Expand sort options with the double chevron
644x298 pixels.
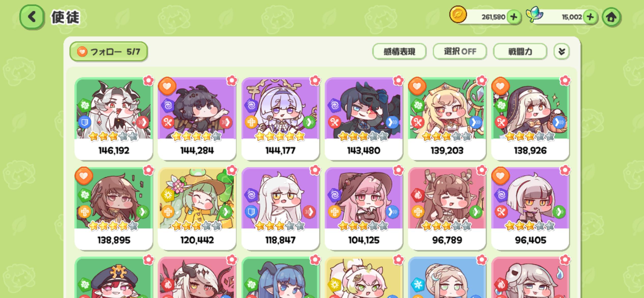[562, 51]
